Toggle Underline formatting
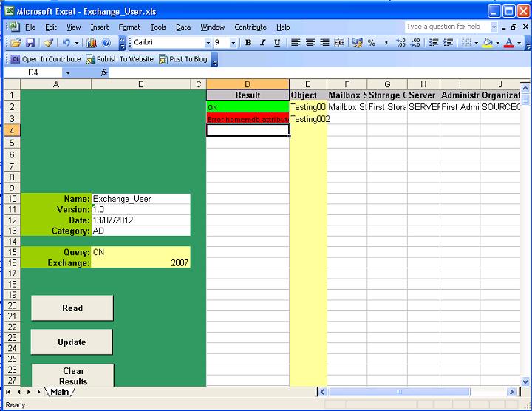The height and width of the screenshot is (411, 532). [276, 43]
